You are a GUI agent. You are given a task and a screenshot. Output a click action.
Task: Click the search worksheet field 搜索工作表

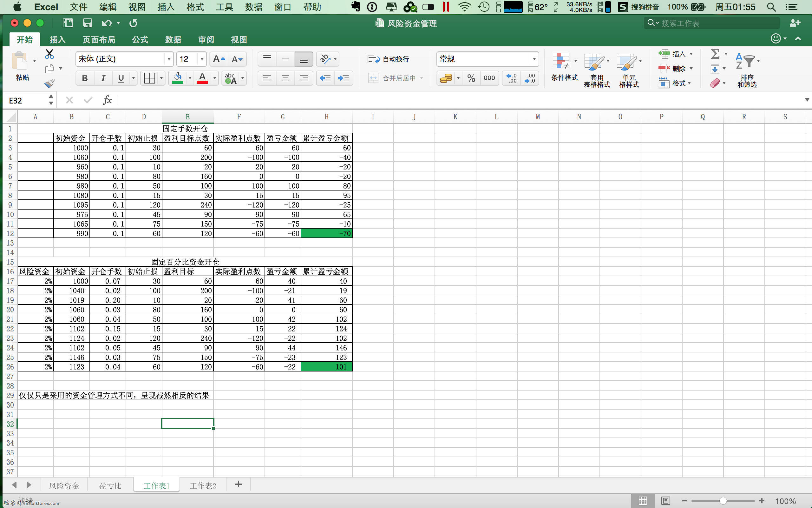(x=712, y=23)
